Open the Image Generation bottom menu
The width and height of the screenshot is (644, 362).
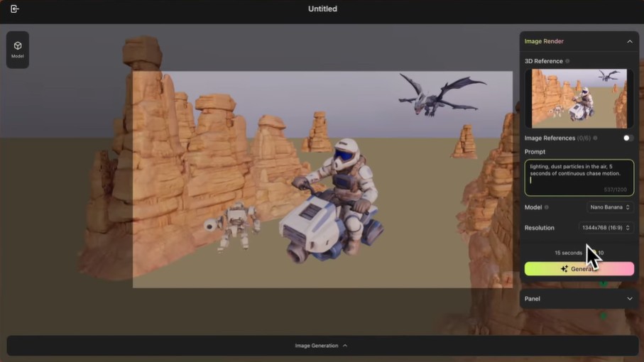coord(322,346)
